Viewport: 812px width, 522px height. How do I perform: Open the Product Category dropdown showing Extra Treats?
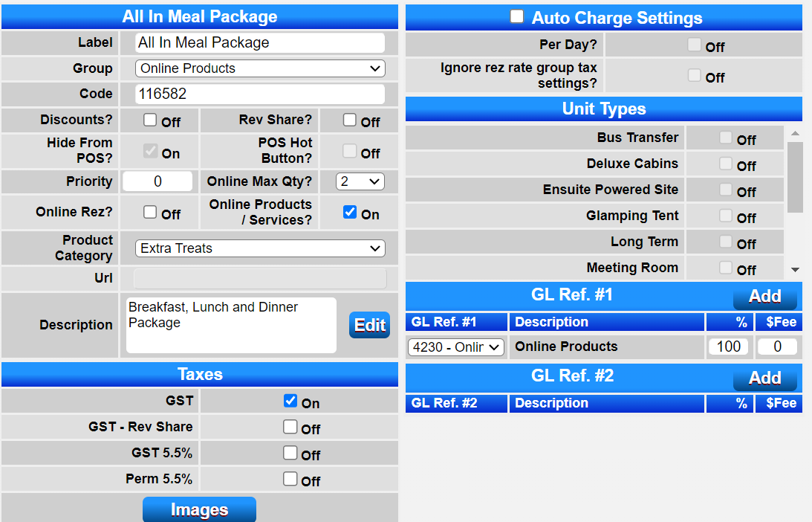tap(260, 248)
